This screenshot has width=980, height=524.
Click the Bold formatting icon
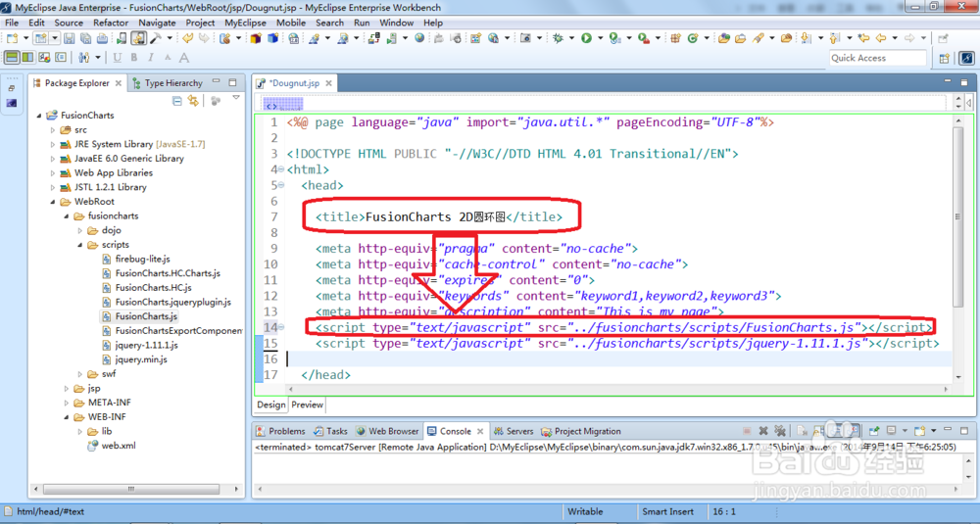[x=133, y=58]
